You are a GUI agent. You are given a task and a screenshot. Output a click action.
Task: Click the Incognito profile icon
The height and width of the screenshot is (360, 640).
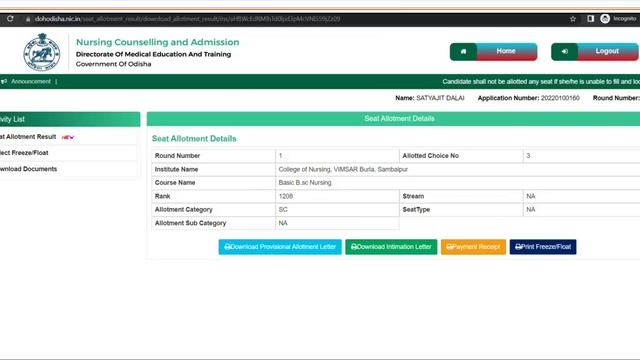tap(605, 18)
